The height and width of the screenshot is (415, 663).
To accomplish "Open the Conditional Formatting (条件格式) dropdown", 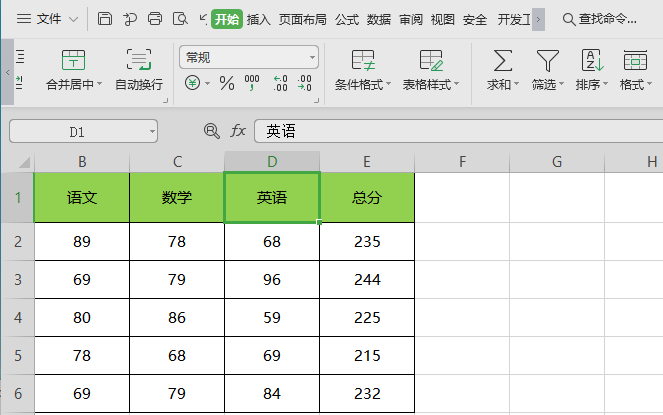I will pos(362,85).
